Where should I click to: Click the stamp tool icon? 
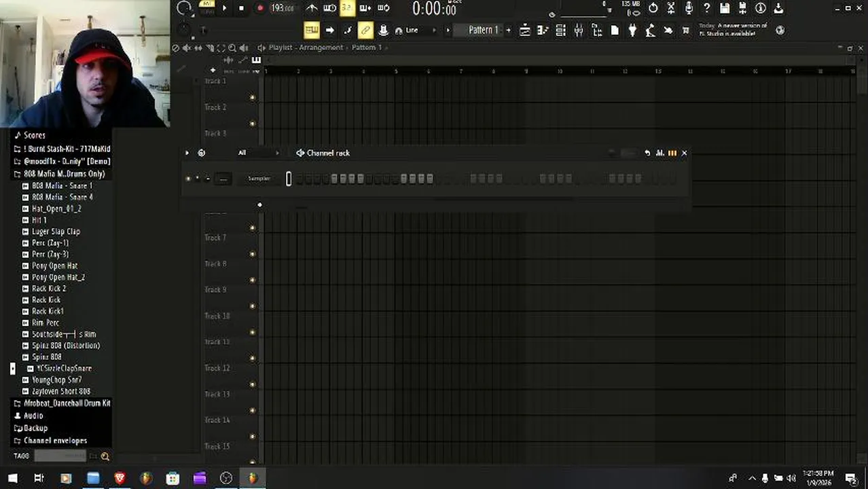tap(383, 30)
